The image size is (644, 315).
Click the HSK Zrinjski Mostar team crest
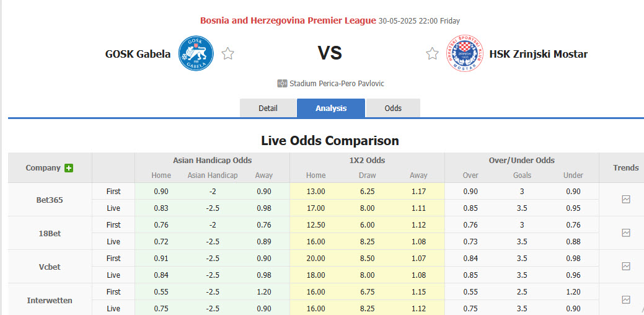pos(465,53)
